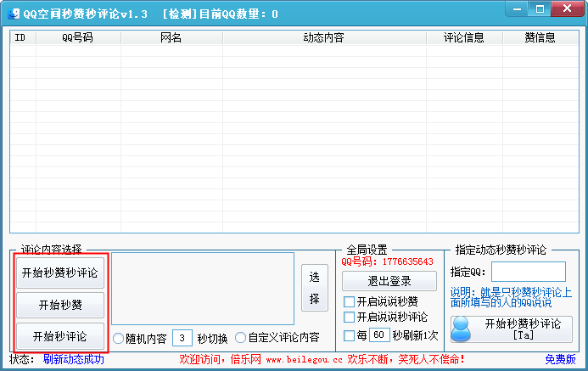This screenshot has height=371, width=588.
Task: Click the 开始秒评论 button
Action: point(60,336)
